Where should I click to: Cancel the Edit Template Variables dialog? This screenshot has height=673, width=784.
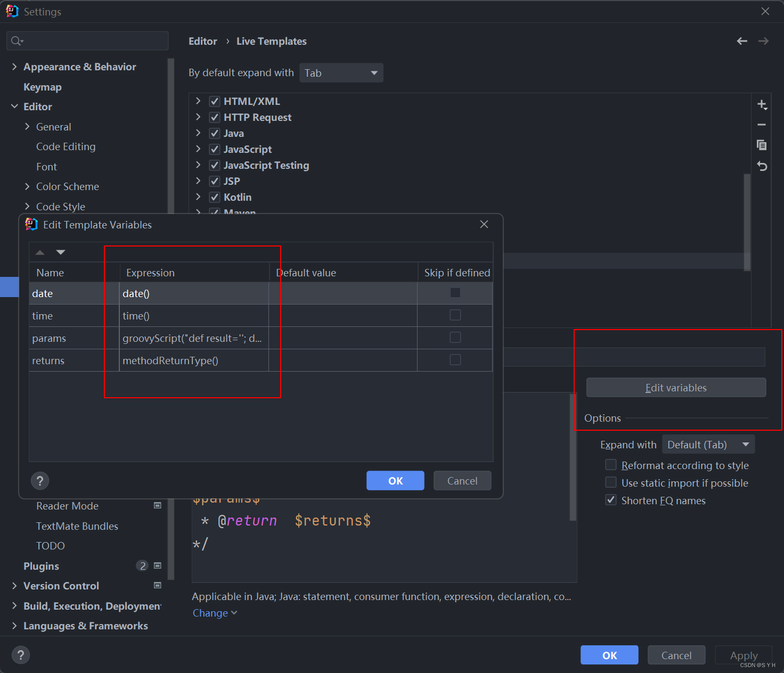pos(462,481)
